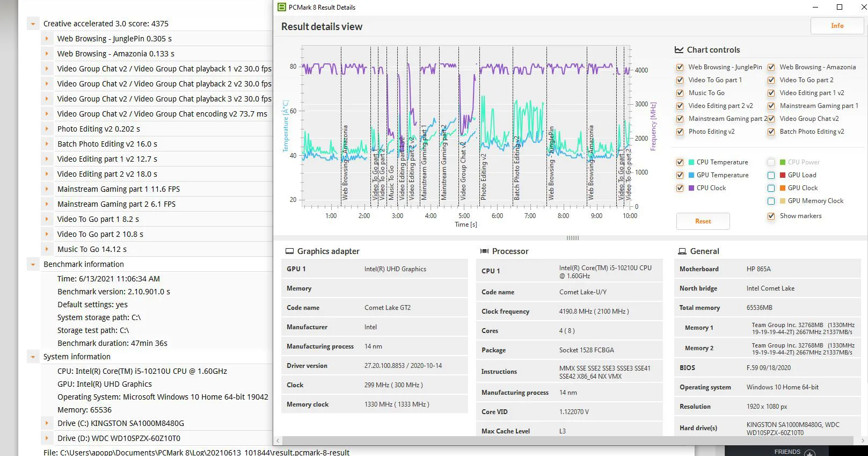Expand Music To Go 14.12 s row
868x456 pixels.
pos(47,249)
